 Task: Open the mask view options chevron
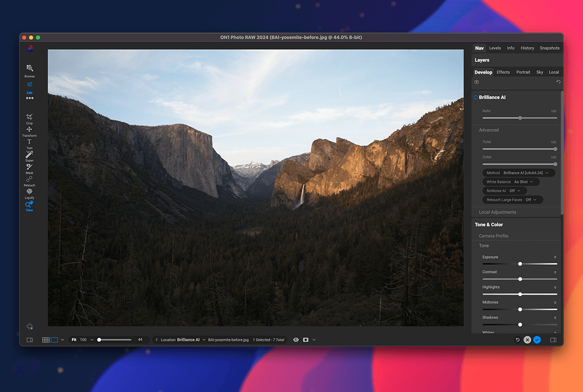314,339
